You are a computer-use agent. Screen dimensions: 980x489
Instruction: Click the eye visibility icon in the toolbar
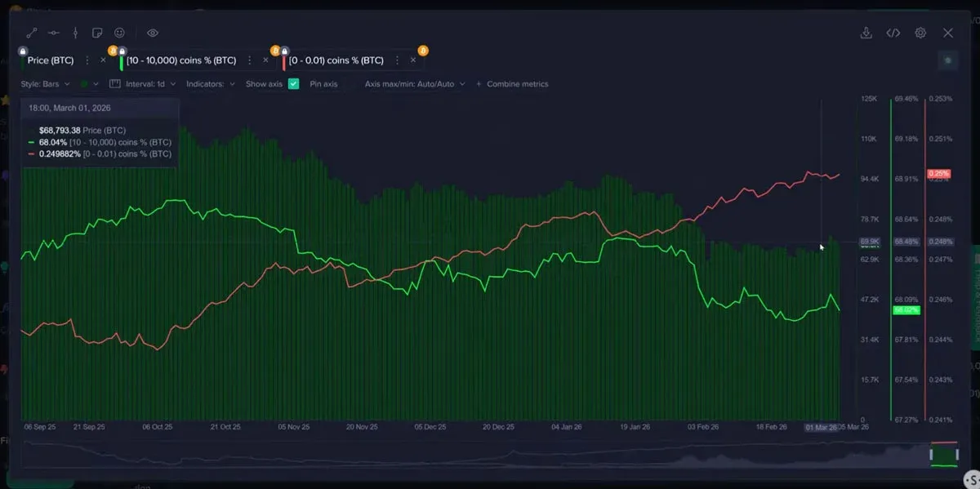[152, 33]
